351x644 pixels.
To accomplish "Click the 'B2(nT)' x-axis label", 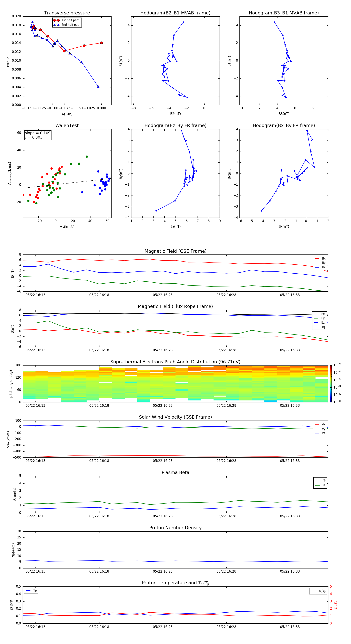I will tap(175, 114).
